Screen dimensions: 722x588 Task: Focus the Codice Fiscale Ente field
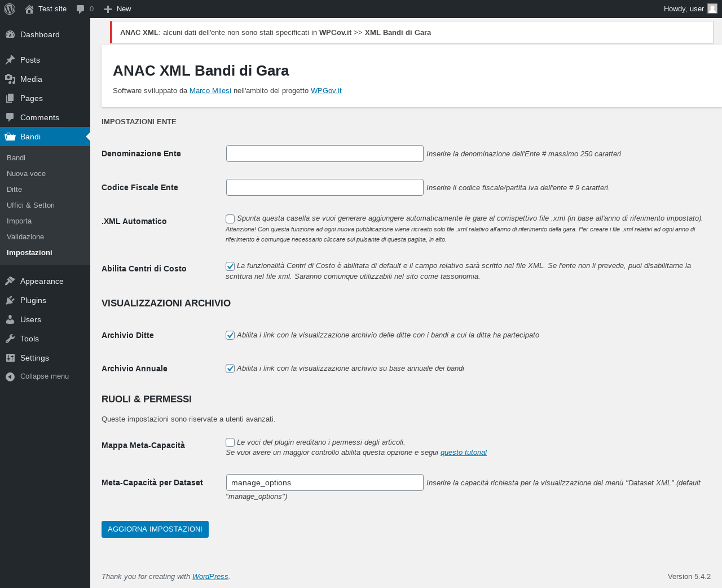point(325,187)
